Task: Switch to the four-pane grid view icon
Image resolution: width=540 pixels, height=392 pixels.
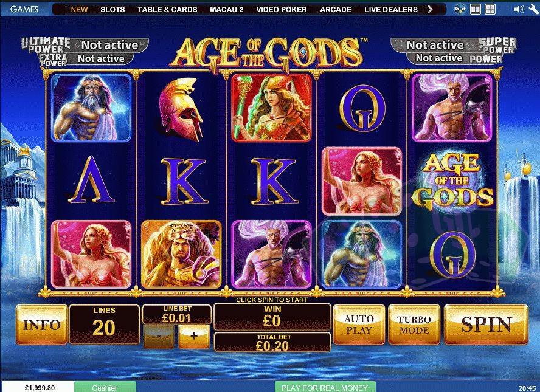Action: pyautogui.click(x=490, y=9)
